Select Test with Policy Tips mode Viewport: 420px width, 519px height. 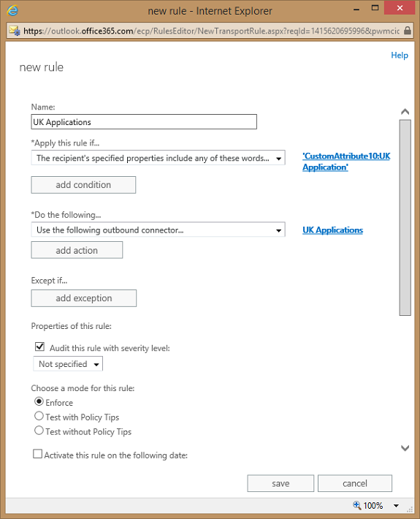pyautogui.click(x=39, y=416)
